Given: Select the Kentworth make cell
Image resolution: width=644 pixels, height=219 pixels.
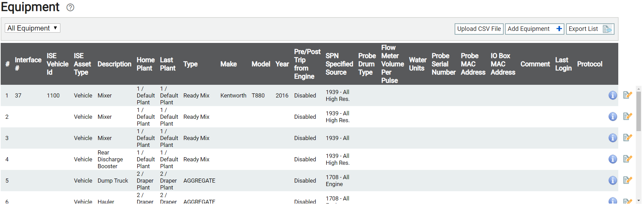Looking at the screenshot, I should tap(233, 95).
